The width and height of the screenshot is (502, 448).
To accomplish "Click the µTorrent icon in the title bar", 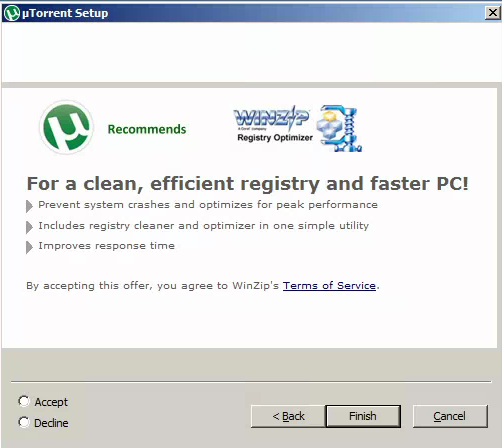I will tap(12, 13).
